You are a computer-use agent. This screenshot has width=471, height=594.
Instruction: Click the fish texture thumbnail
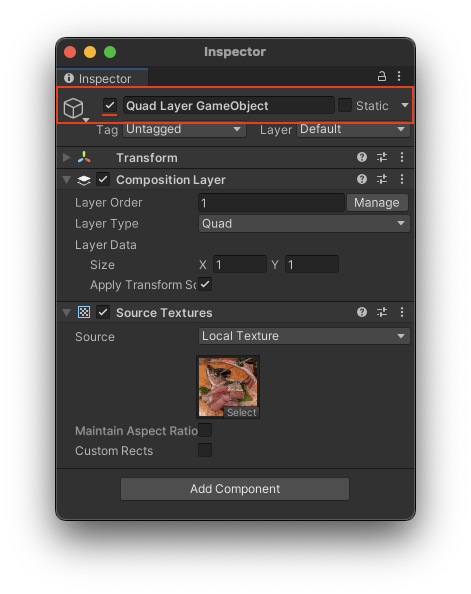click(228, 386)
